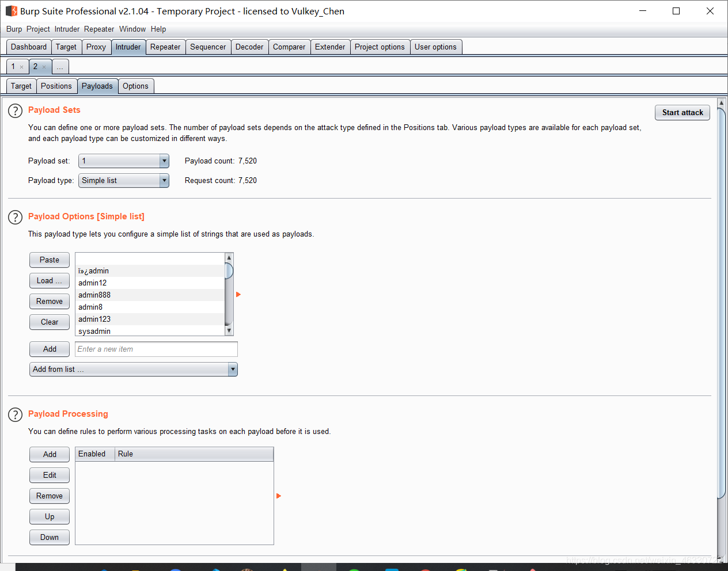Switch to the Dashboard tab
Image resolution: width=728 pixels, height=571 pixels.
coord(29,47)
